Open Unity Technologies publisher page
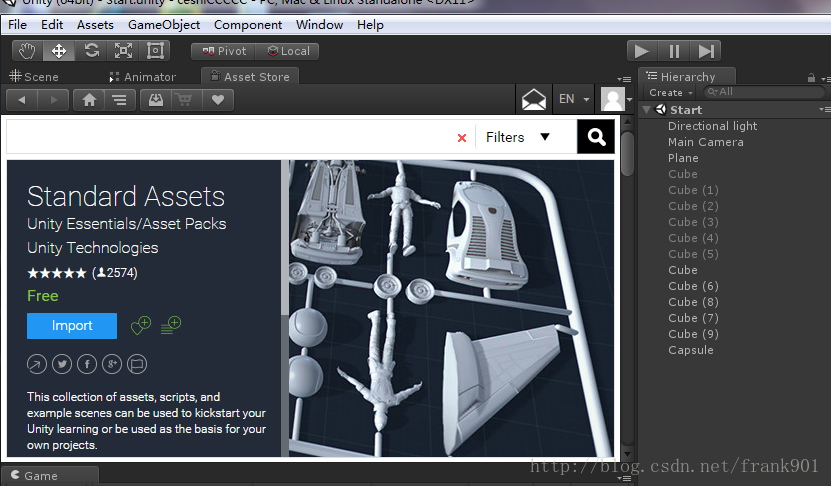Image resolution: width=831 pixels, height=486 pixels. [93, 248]
